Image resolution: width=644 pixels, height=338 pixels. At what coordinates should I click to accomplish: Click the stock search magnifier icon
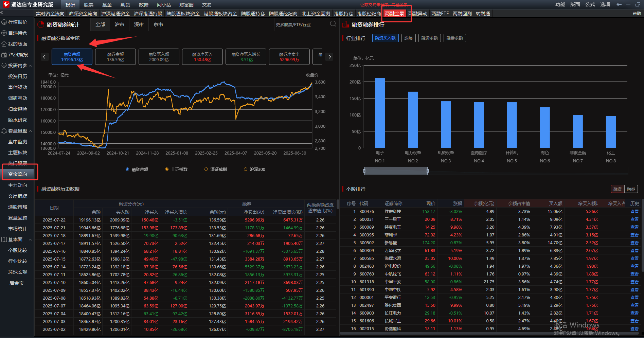coord(333,24)
